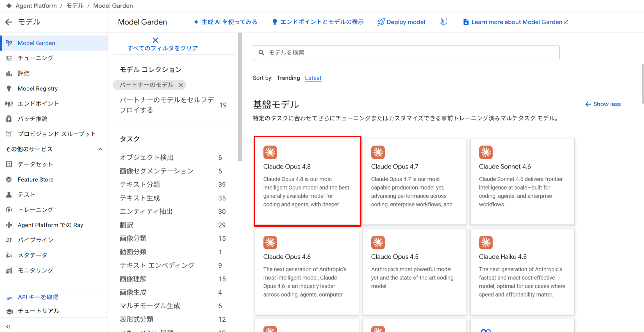Click the エンドポイント broadcast icon
644x332 pixels.
point(9,104)
